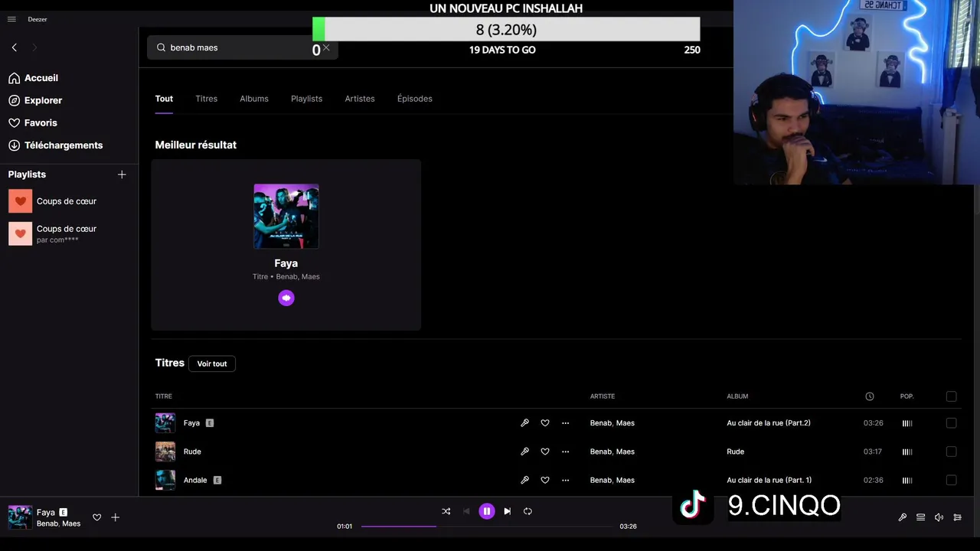This screenshot has width=980, height=551.
Task: Click the purple play button under Faya
Action: tap(286, 298)
